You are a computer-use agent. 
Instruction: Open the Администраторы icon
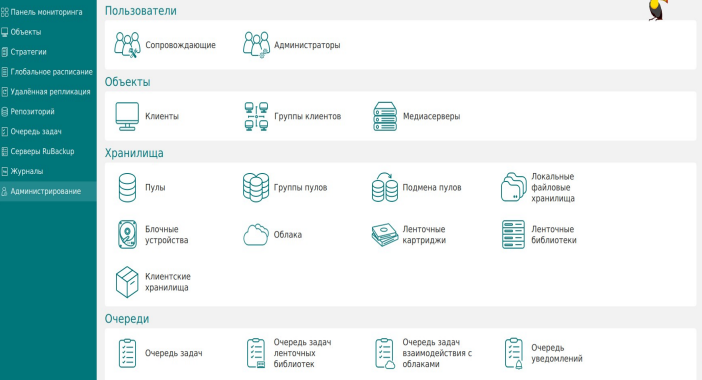tap(256, 45)
